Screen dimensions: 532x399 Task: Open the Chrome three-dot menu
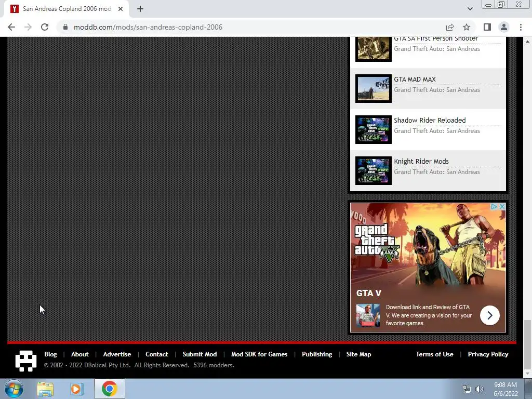pyautogui.click(x=521, y=27)
